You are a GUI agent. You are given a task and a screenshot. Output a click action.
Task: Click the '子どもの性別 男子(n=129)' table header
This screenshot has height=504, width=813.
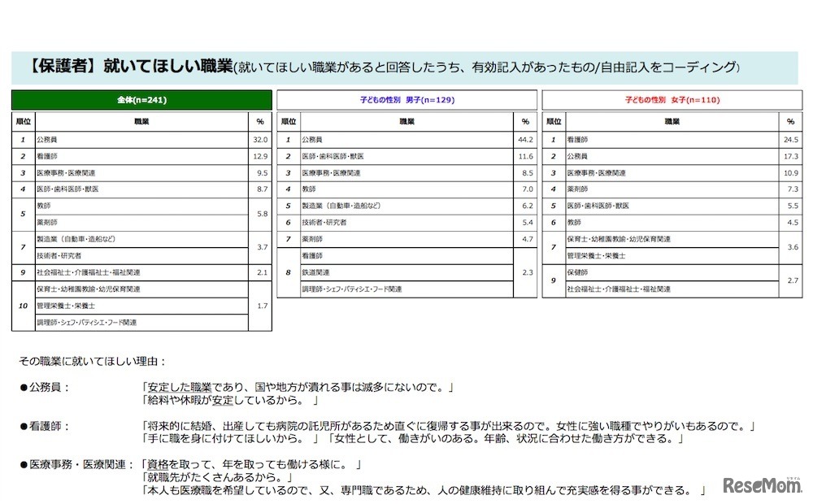click(407, 100)
